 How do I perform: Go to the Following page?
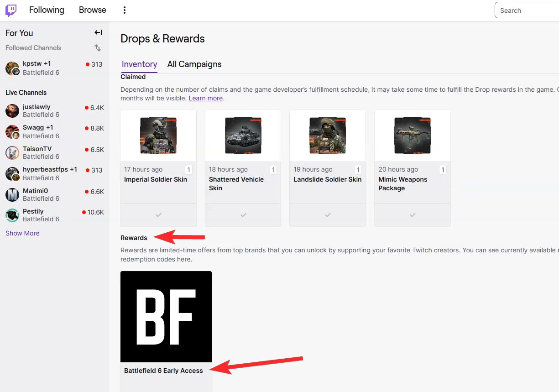pos(47,10)
